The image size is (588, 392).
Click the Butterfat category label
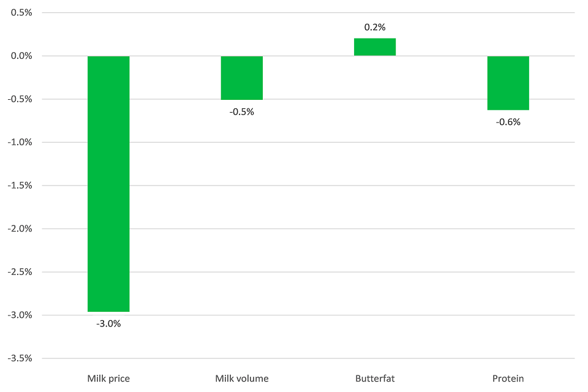point(375,379)
